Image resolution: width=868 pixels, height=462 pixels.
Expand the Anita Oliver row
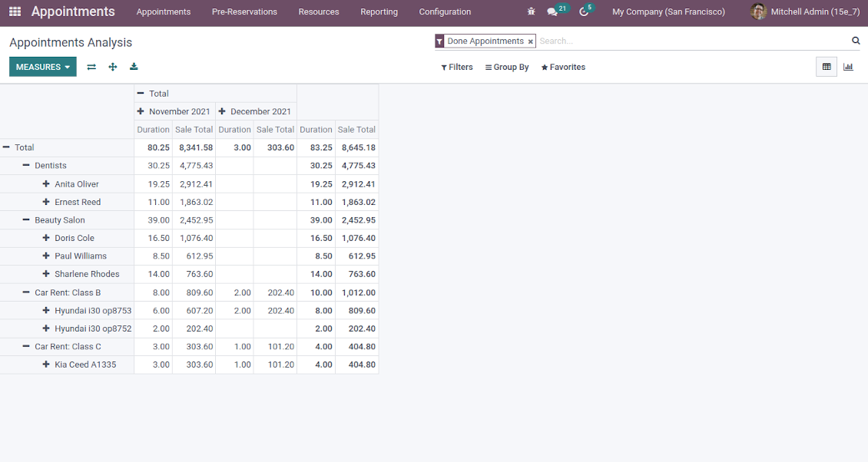click(x=46, y=183)
